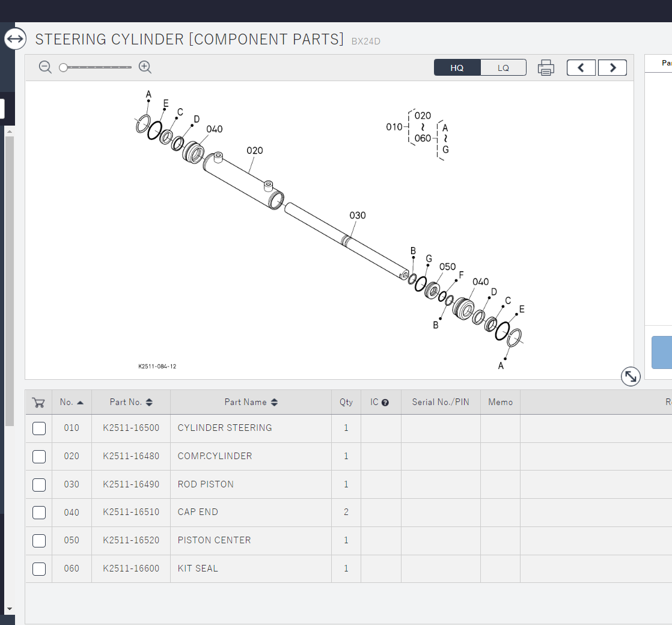The width and height of the screenshot is (672, 625).
Task: Click the sidebar toggle double-arrow icon
Action: [16, 39]
